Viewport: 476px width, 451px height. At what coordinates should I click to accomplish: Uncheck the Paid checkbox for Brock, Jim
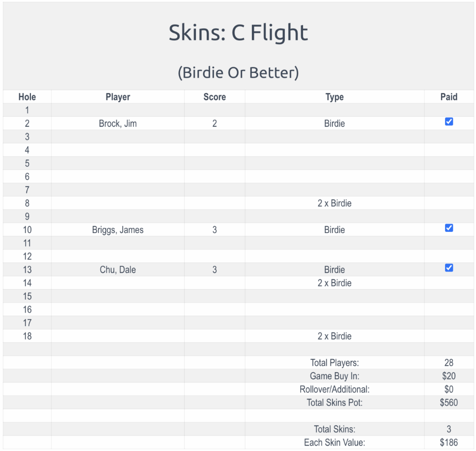point(449,122)
